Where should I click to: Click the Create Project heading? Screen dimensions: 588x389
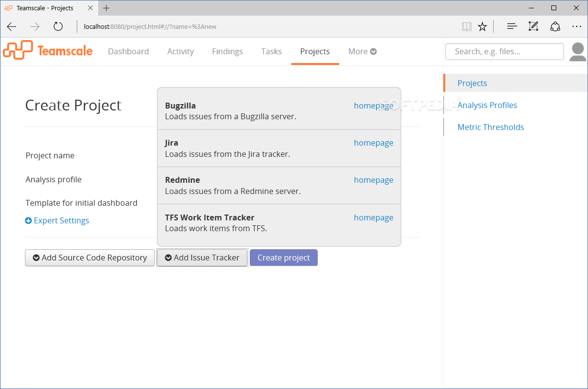[x=73, y=105]
